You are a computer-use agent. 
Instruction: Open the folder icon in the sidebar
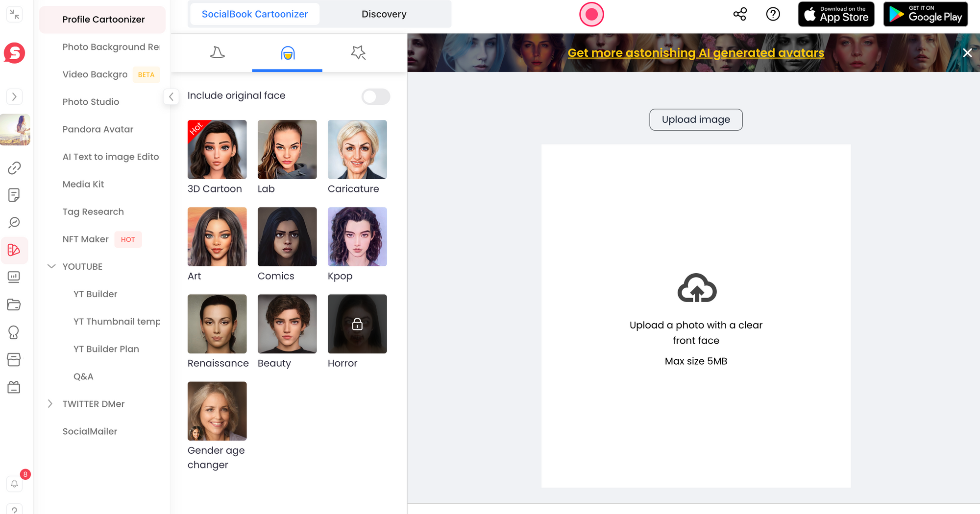pos(14,304)
